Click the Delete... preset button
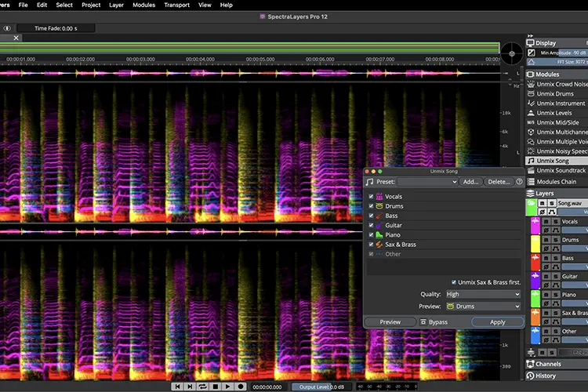 499,182
